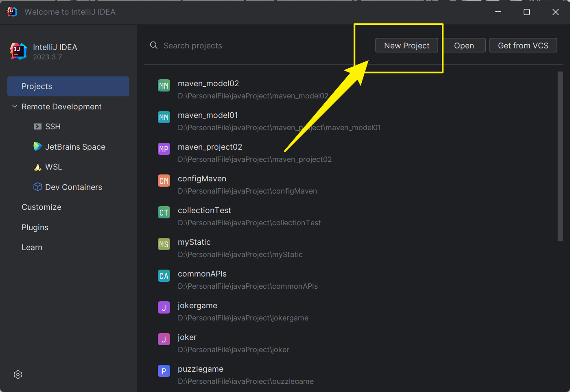
Task: Click the J icon for joker project
Action: (164, 339)
